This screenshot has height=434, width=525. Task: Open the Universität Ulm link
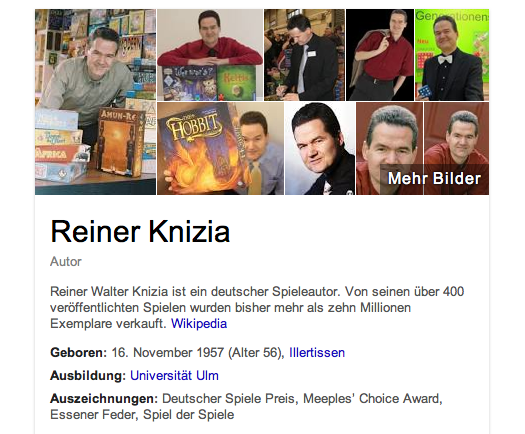pos(174,376)
